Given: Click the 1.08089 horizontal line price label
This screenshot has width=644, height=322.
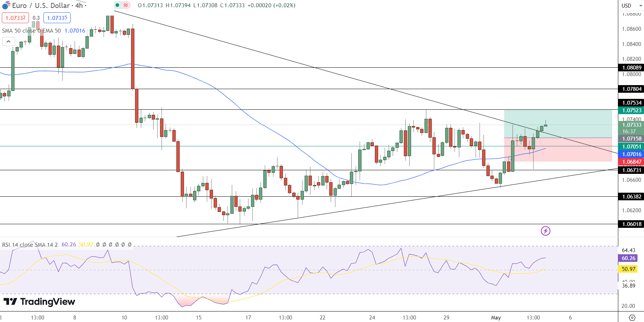Looking at the screenshot, I should click(632, 68).
